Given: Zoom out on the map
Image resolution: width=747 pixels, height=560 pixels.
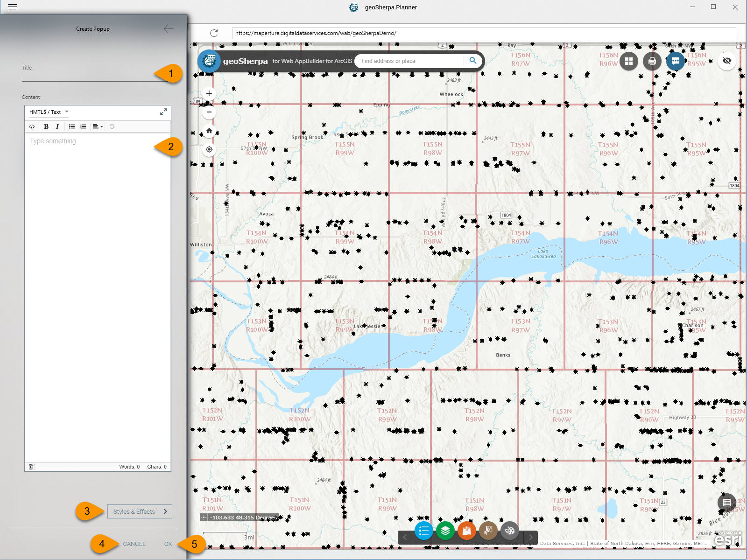Looking at the screenshot, I should 209,112.
